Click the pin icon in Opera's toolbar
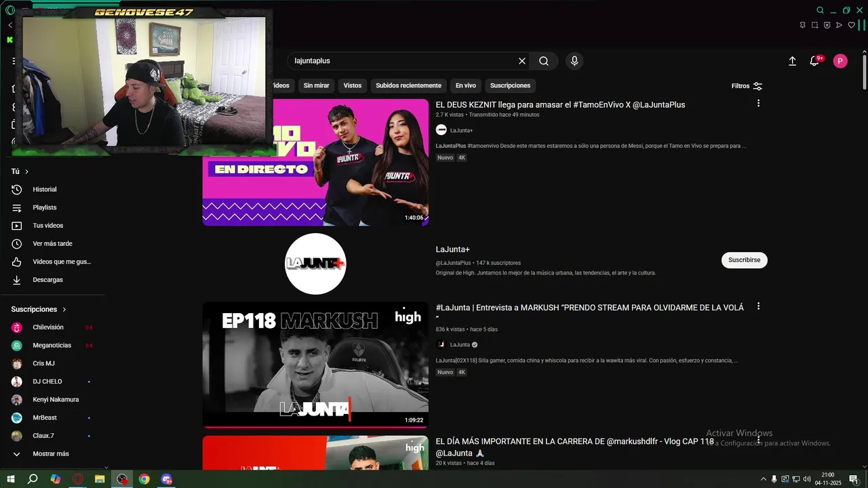This screenshot has height=488, width=868. click(x=802, y=25)
